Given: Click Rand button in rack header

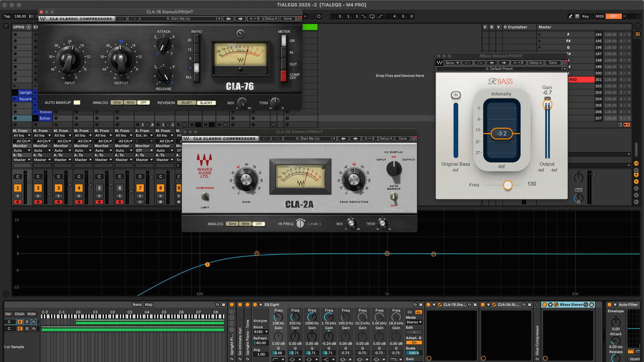Looking at the screenshot, I should point(137,305).
